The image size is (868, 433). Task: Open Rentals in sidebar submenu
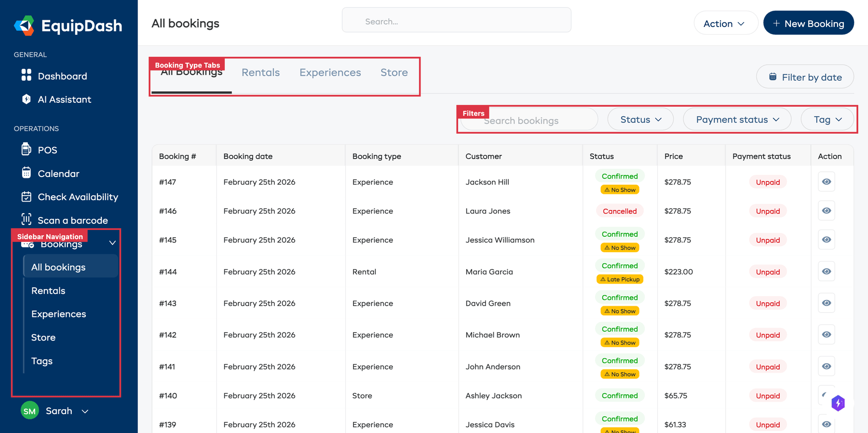click(48, 291)
